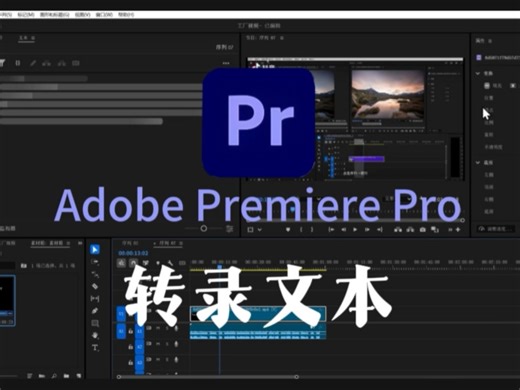Select the Track Select Forward tool
The width and height of the screenshot is (520, 390).
click(x=95, y=262)
